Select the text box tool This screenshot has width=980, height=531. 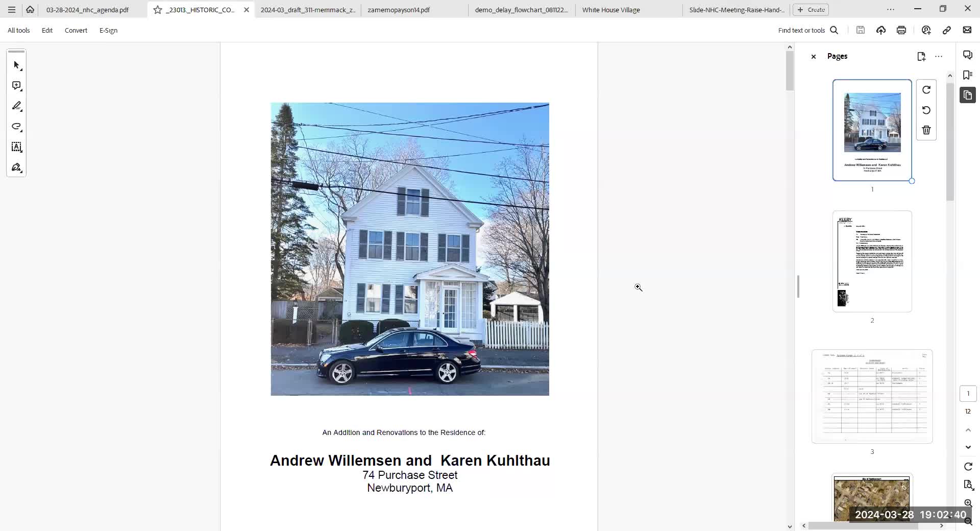(x=16, y=147)
